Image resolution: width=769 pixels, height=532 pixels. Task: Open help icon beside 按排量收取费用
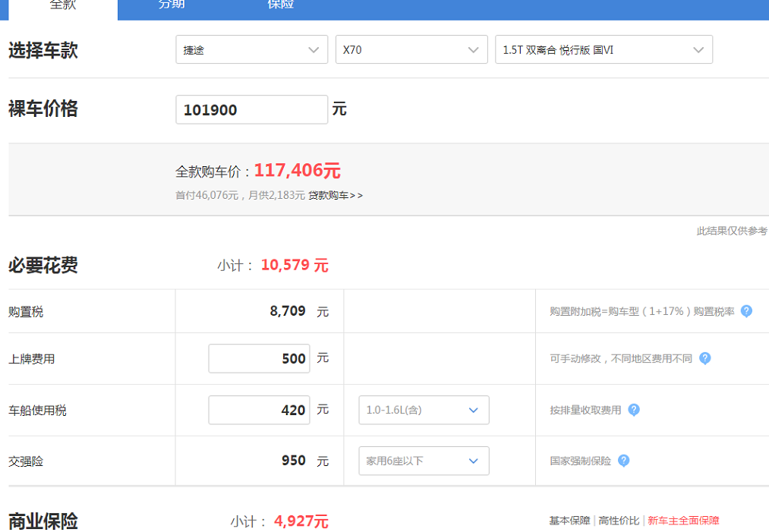coord(634,410)
